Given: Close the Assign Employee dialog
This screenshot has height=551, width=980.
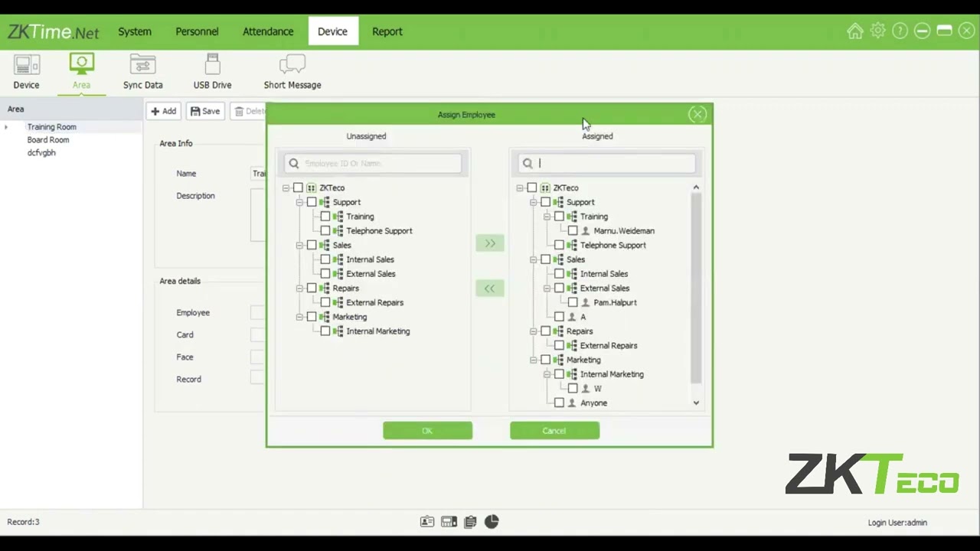Looking at the screenshot, I should click(697, 114).
